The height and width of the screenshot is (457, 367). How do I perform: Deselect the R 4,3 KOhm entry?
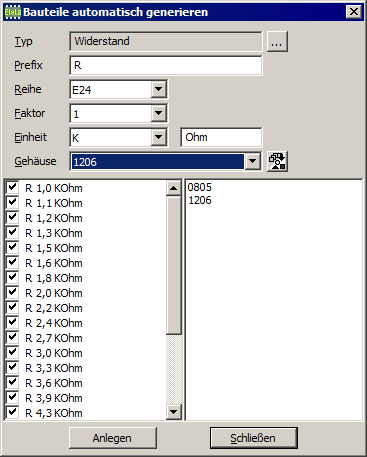(12, 412)
